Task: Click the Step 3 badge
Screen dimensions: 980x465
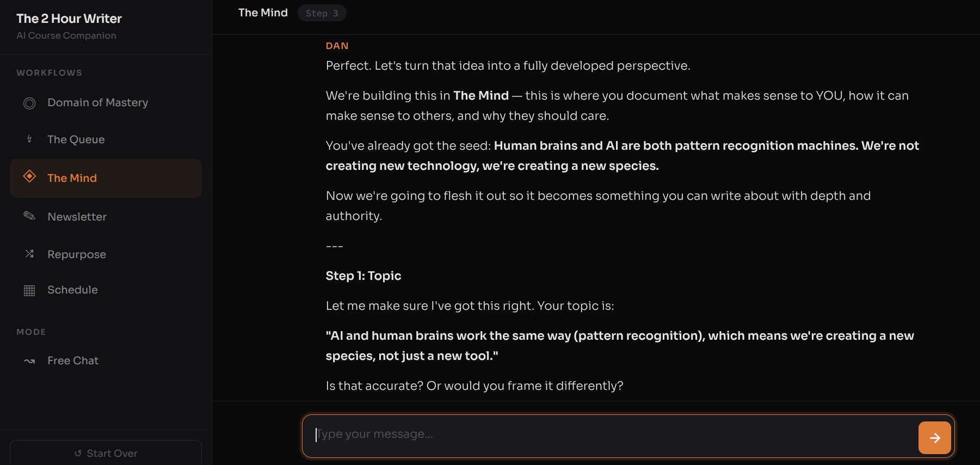Action: click(322, 13)
